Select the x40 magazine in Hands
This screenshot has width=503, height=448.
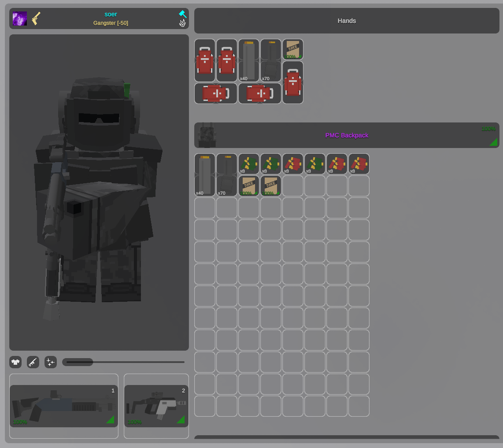tap(248, 60)
